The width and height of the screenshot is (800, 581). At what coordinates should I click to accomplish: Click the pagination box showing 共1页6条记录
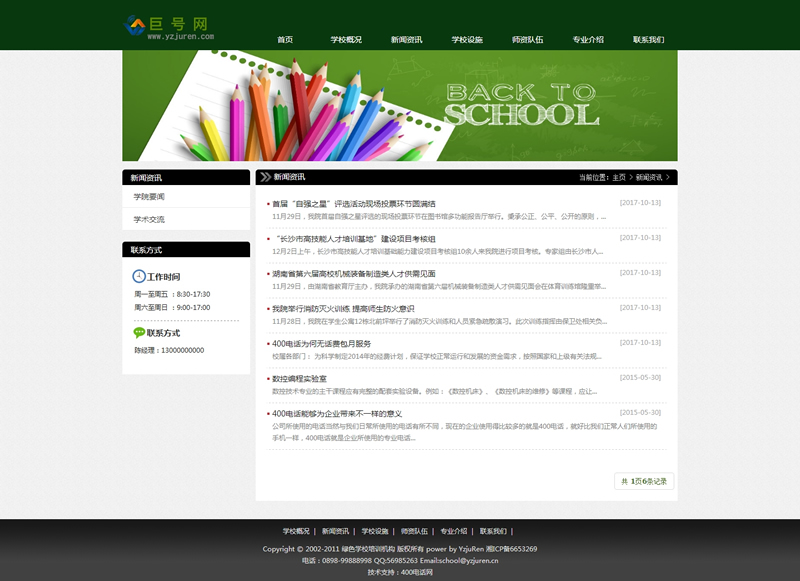(642, 481)
